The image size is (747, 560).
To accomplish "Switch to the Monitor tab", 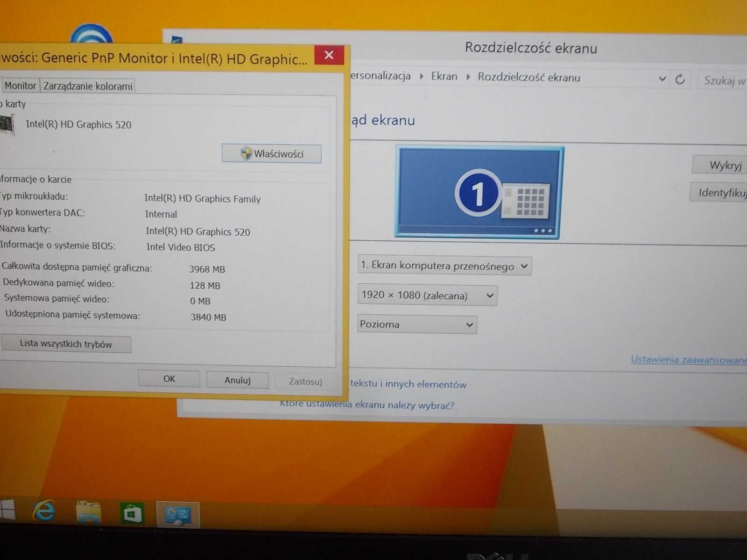I will 20,85.
